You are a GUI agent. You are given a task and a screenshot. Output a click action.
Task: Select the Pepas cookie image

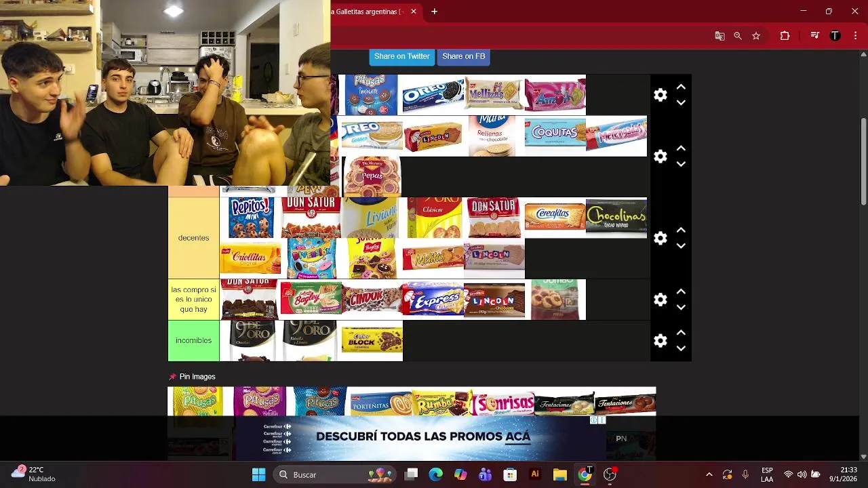(x=372, y=177)
